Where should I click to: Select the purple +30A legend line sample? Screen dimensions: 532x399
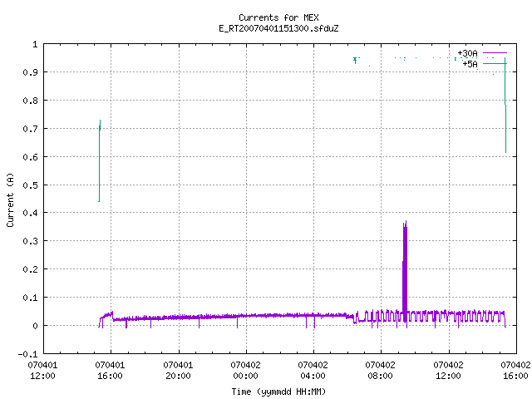[495, 53]
